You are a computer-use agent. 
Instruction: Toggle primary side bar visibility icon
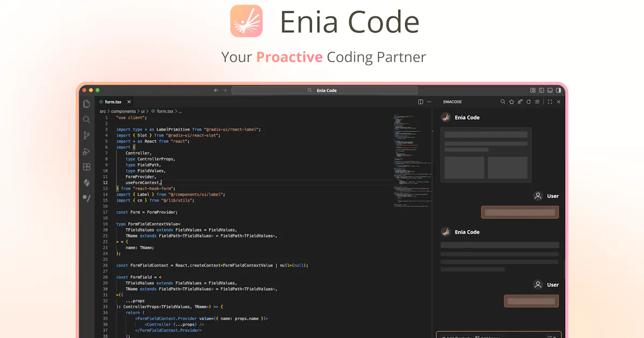coord(541,91)
